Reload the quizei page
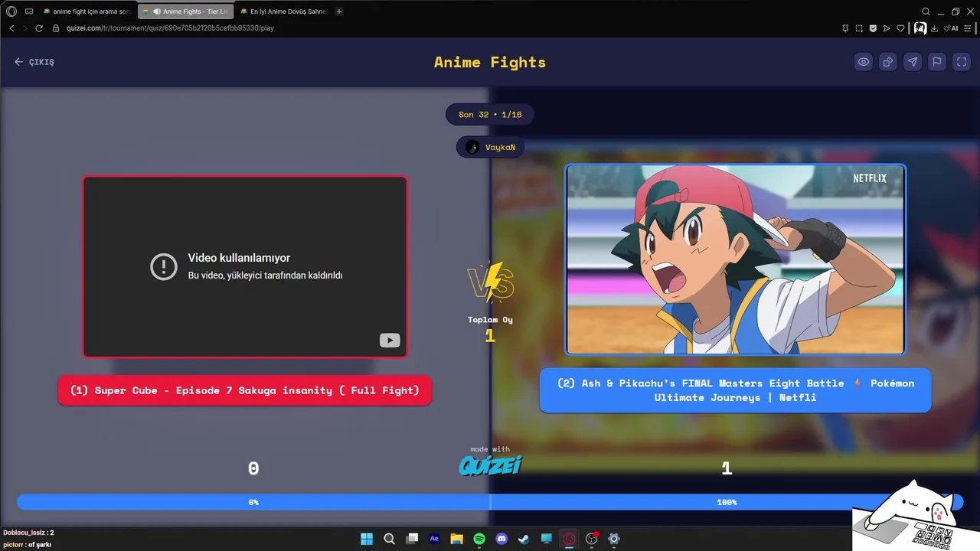Image resolution: width=980 pixels, height=551 pixels. point(39,28)
